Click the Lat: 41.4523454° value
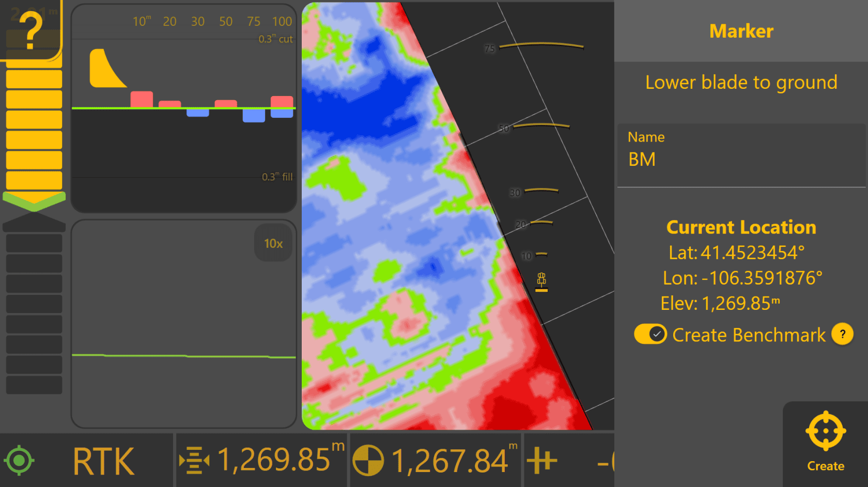Screen dimensions: 868x487 pyautogui.click(x=737, y=253)
